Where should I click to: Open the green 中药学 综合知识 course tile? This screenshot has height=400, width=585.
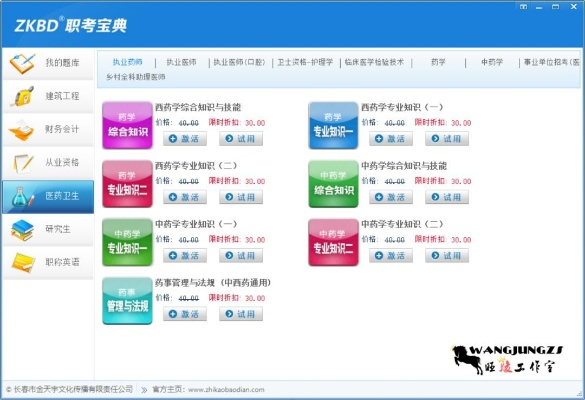click(333, 184)
